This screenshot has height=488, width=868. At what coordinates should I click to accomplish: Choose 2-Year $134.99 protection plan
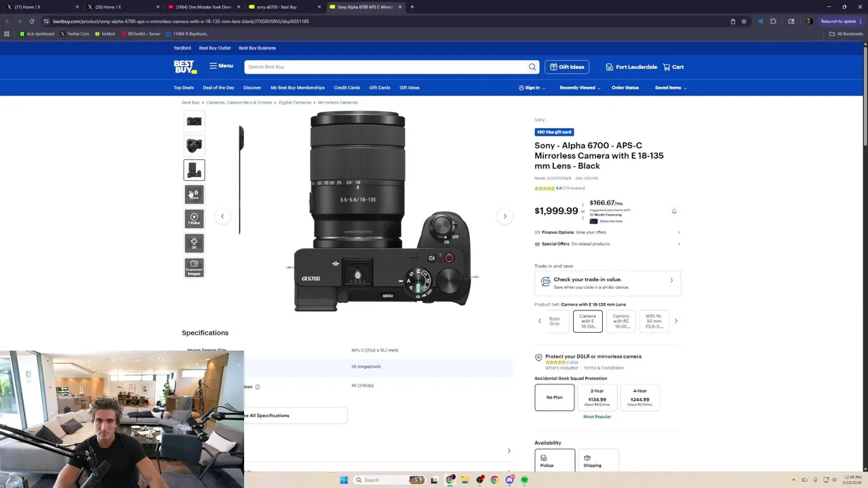(x=597, y=397)
